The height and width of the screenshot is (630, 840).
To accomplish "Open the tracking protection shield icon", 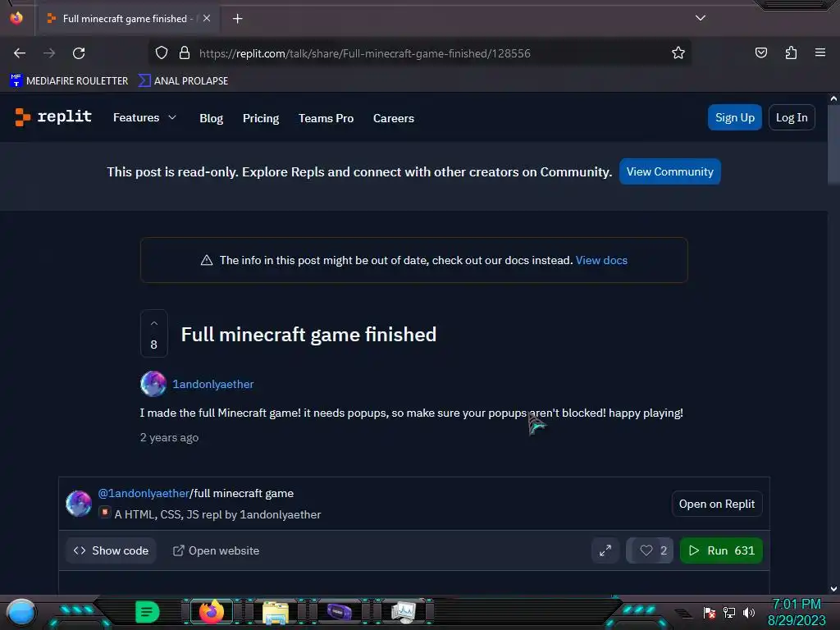I will coord(162,53).
